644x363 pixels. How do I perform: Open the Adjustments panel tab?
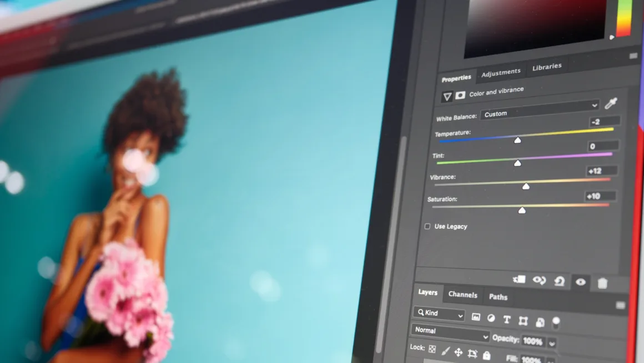pos(501,72)
